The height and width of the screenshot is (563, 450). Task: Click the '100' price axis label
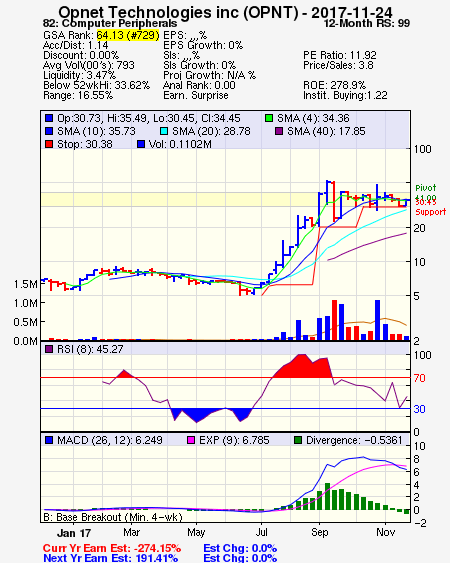422,149
